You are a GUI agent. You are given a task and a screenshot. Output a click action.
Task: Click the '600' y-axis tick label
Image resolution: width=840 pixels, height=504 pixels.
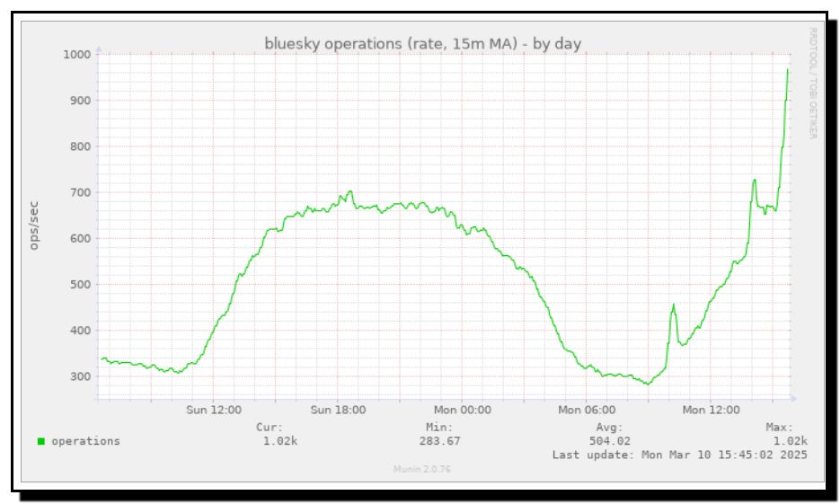[80, 239]
